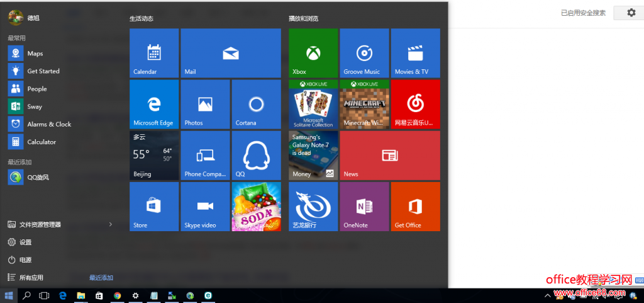
Task: Open the notepad icon on the taskbar
Action: click(x=153, y=295)
